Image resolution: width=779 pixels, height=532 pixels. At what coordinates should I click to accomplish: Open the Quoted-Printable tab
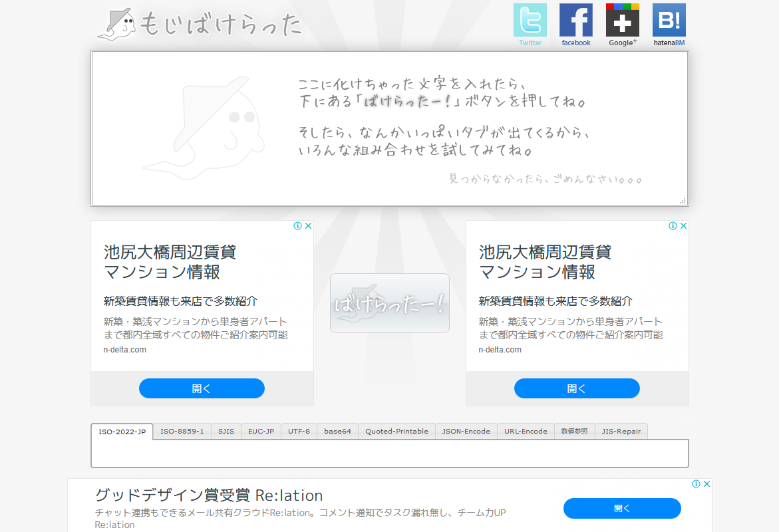396,432
